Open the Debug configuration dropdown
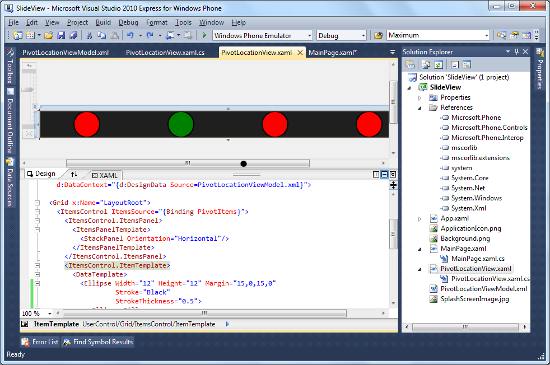Image resolution: width=550 pixels, height=365 pixels. coord(363,35)
